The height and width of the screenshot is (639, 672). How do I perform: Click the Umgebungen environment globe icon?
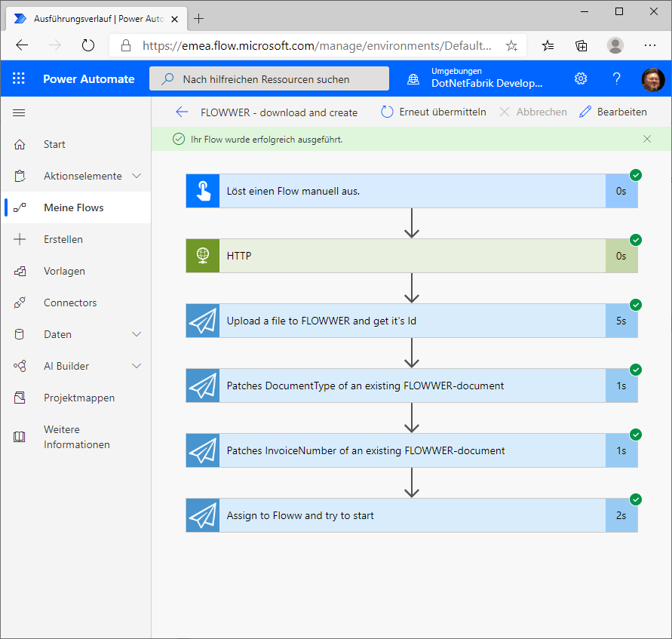click(413, 79)
